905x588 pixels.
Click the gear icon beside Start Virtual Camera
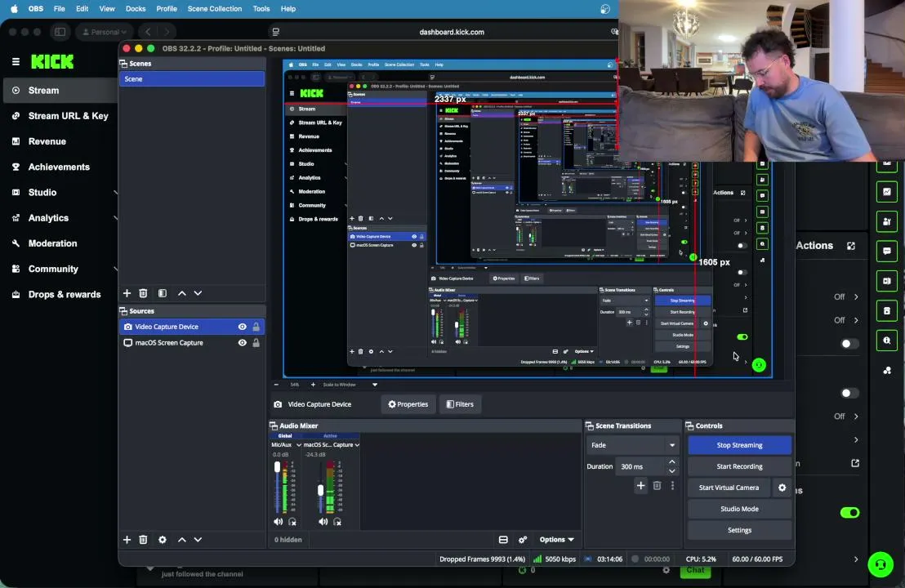click(x=782, y=488)
